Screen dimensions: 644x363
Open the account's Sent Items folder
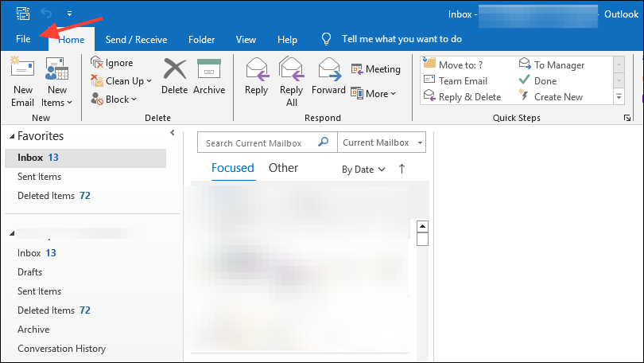[39, 291]
